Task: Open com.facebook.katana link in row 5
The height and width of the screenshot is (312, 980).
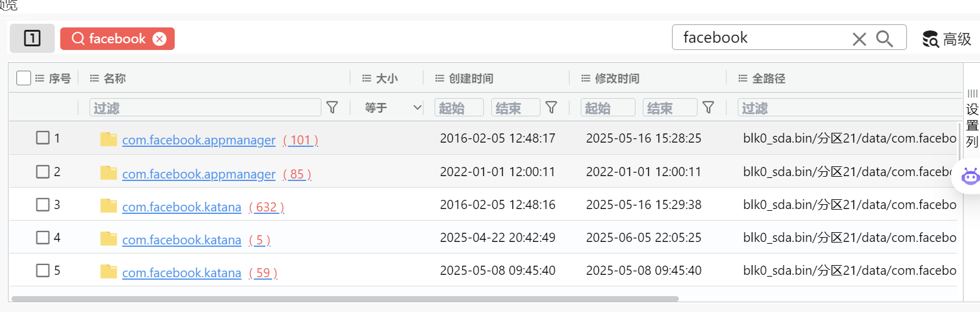Action: tap(181, 273)
